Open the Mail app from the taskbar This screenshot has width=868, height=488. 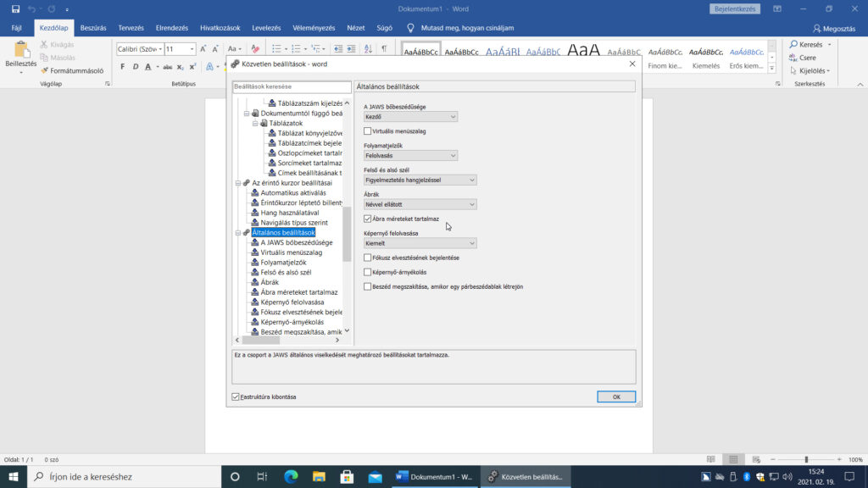click(x=376, y=476)
